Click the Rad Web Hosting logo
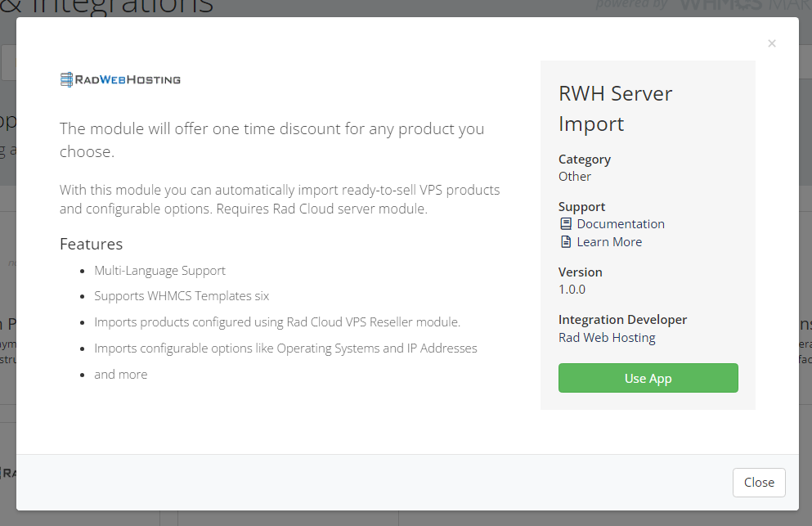The width and height of the screenshot is (812, 526). tap(120, 79)
